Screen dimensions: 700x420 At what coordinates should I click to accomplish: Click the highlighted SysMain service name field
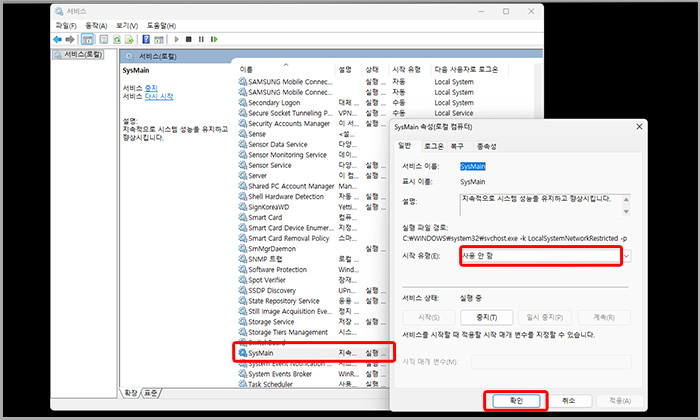click(472, 166)
